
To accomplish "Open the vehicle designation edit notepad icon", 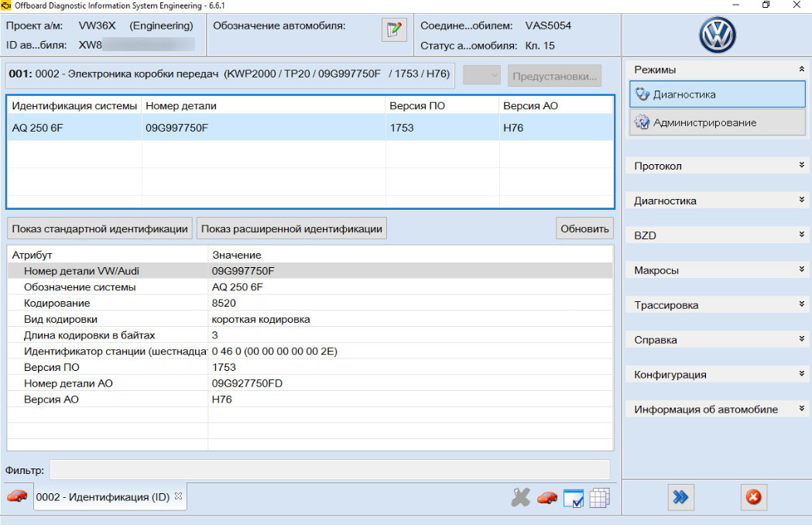I will pyautogui.click(x=394, y=29).
